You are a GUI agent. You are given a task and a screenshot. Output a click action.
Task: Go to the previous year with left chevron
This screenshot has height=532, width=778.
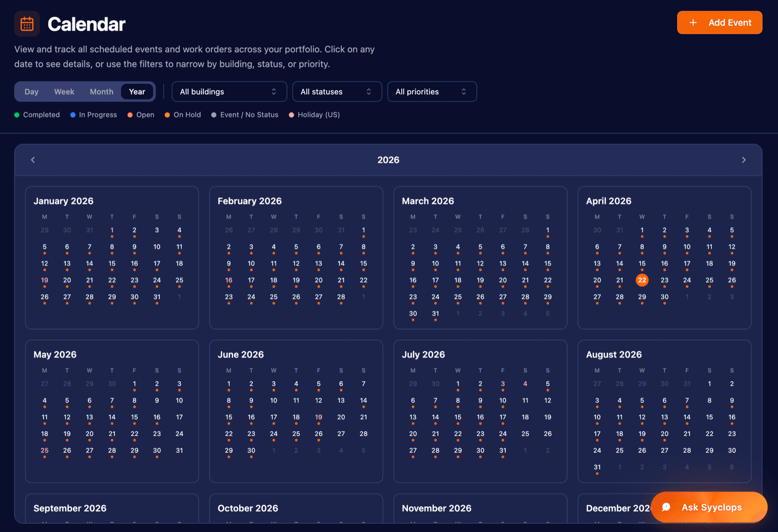(33, 160)
